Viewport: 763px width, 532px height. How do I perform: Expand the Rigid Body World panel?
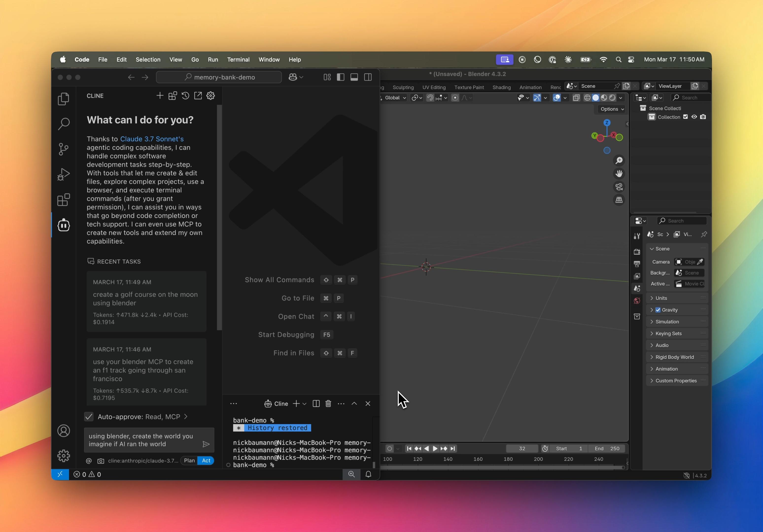click(674, 357)
